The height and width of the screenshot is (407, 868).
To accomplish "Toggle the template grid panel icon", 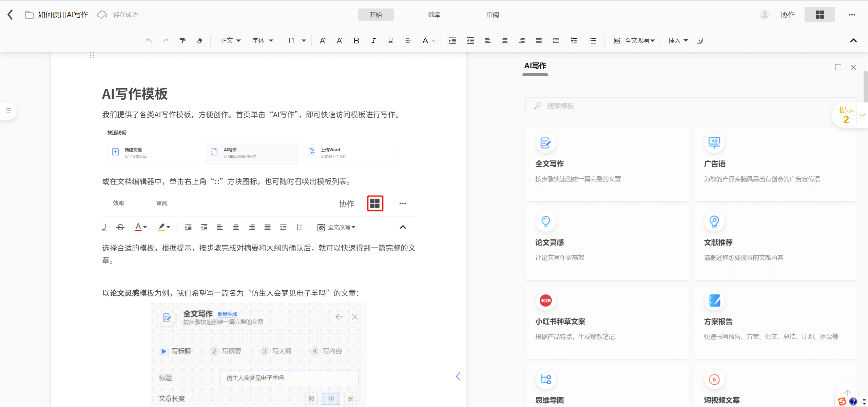I will pos(819,15).
